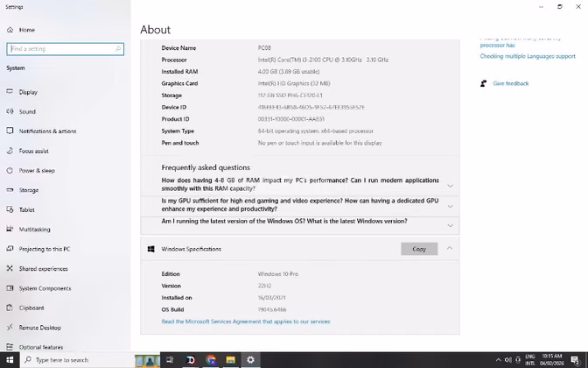Launch Chrome from the taskbar
Image resolution: width=588 pixels, height=368 pixels.
(x=210, y=360)
